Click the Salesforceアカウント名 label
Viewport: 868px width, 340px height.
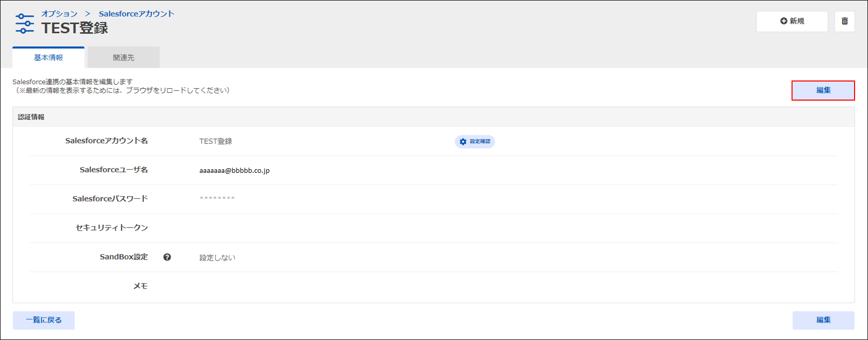[106, 141]
